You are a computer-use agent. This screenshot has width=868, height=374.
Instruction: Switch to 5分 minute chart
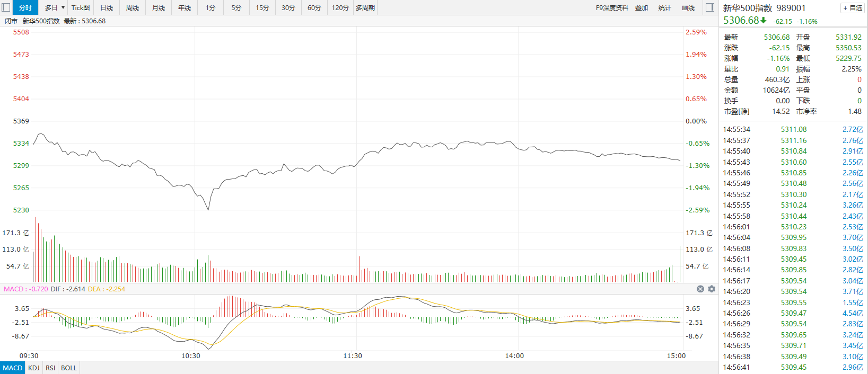236,7
